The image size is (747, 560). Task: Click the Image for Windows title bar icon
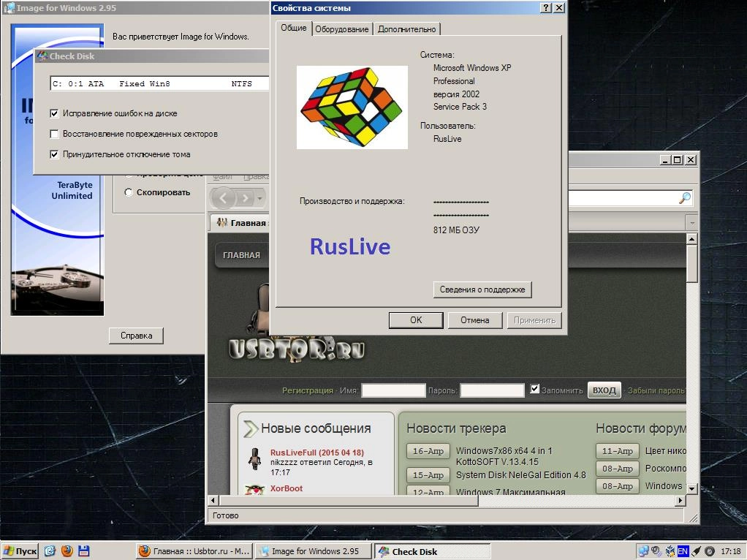(9, 7)
